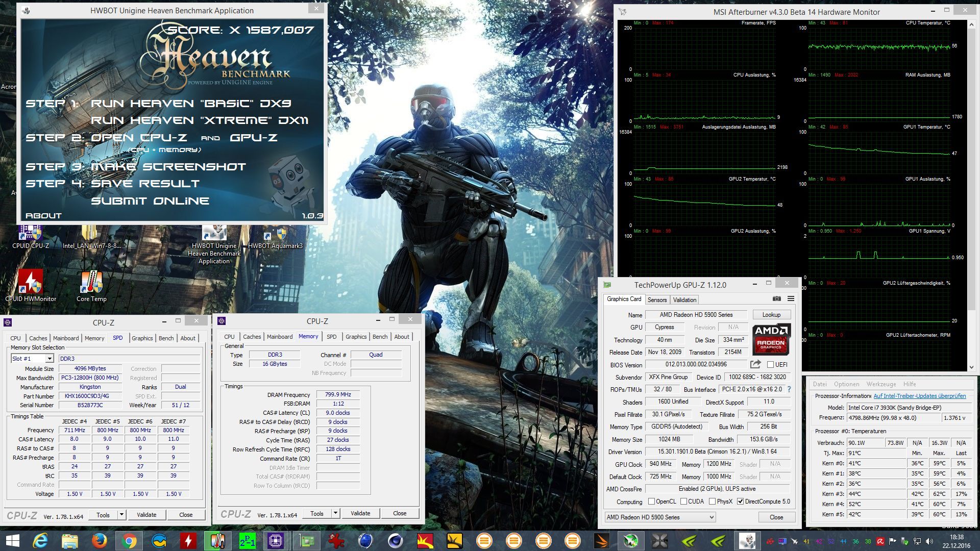Open the Cinema 4D sphere taskbar icon
The width and height of the screenshot is (980, 551).
395,540
